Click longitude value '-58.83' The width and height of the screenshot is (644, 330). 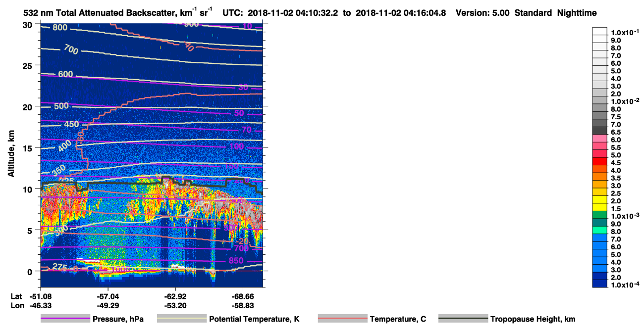coord(243,305)
